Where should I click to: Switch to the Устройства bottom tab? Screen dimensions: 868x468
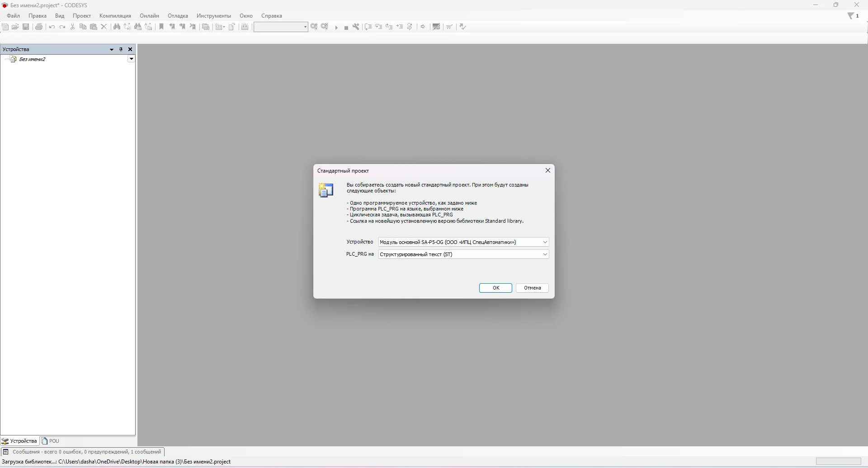click(19, 441)
